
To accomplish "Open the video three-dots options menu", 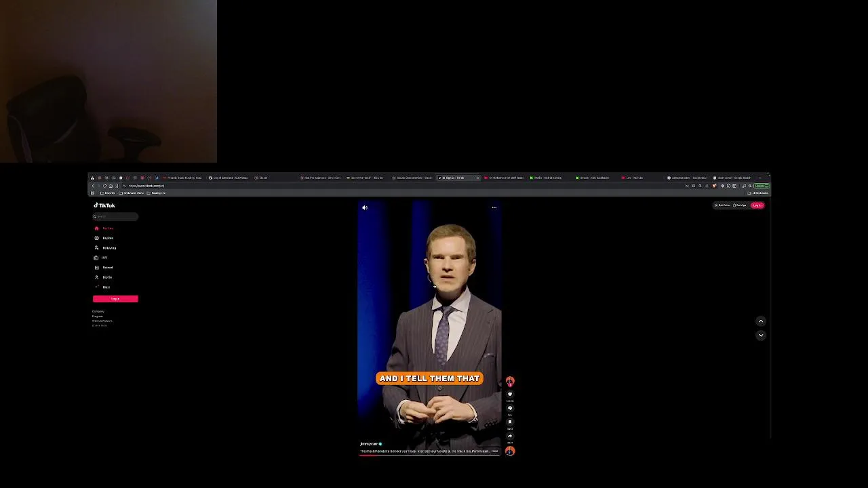I will pos(494,207).
